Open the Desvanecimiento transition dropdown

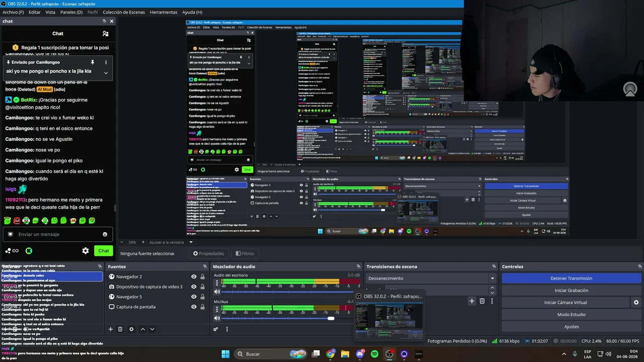point(431,278)
